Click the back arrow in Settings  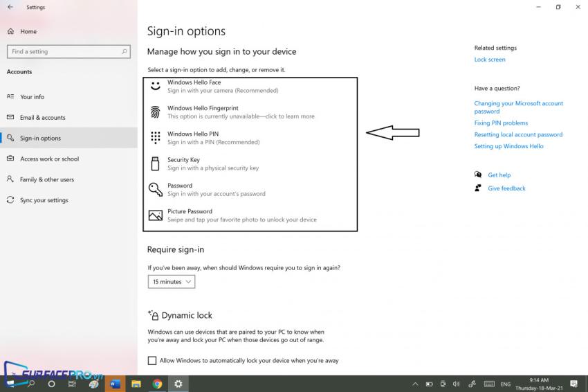10,7
